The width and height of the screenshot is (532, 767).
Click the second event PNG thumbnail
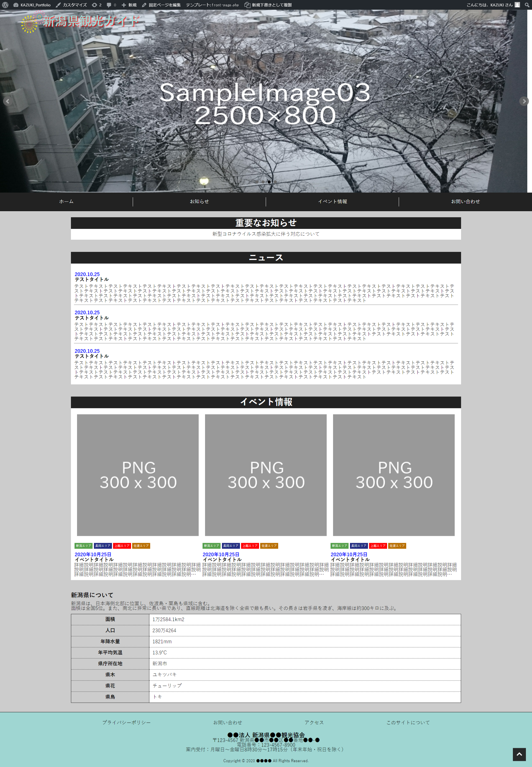pos(266,475)
